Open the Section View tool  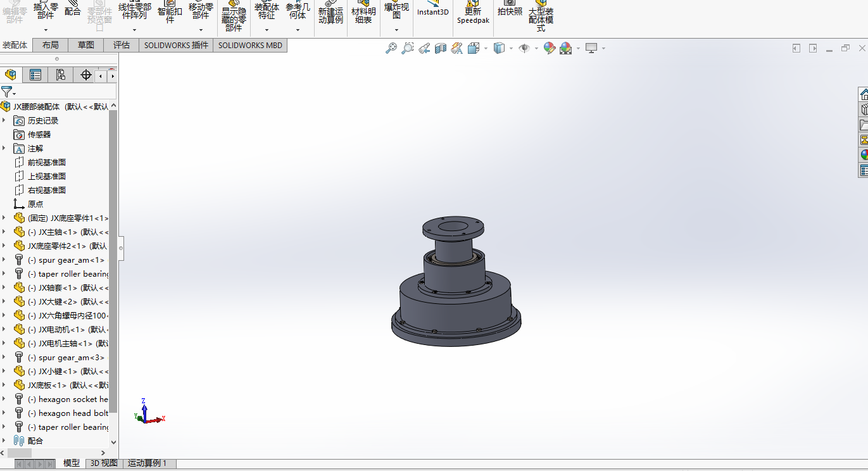click(x=441, y=48)
